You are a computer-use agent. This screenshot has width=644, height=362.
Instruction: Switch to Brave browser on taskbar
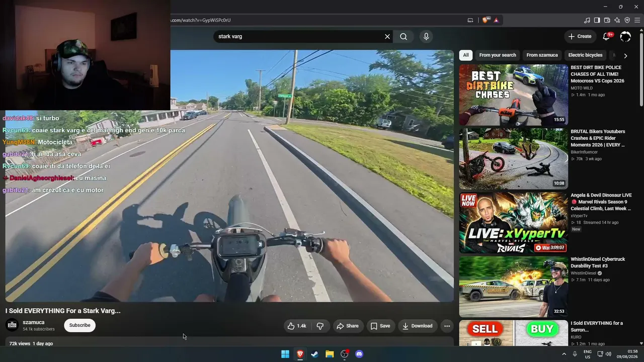click(x=300, y=354)
